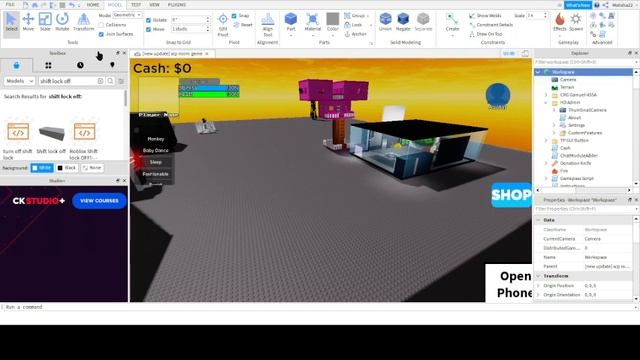Insert a new Part

coord(291,22)
